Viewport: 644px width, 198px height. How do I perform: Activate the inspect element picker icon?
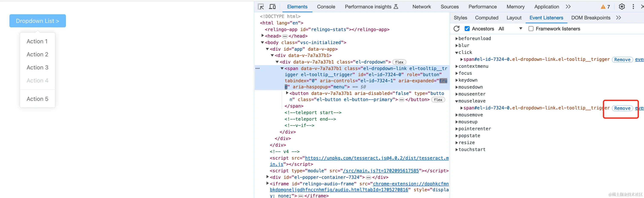click(x=261, y=7)
